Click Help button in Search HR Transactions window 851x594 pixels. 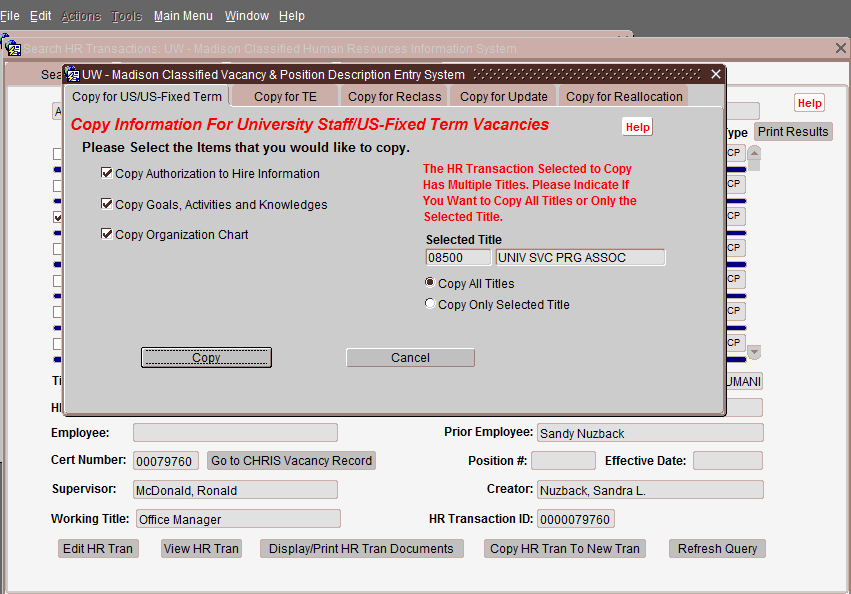(x=809, y=103)
